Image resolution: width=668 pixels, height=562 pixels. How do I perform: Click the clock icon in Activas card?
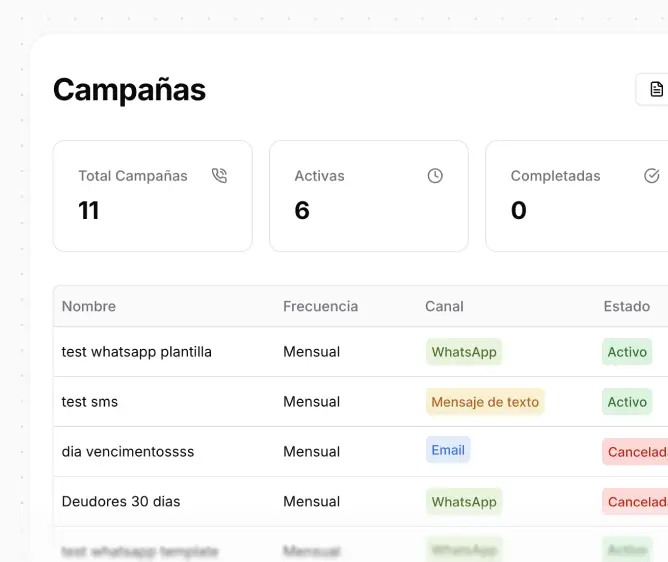coord(435,176)
